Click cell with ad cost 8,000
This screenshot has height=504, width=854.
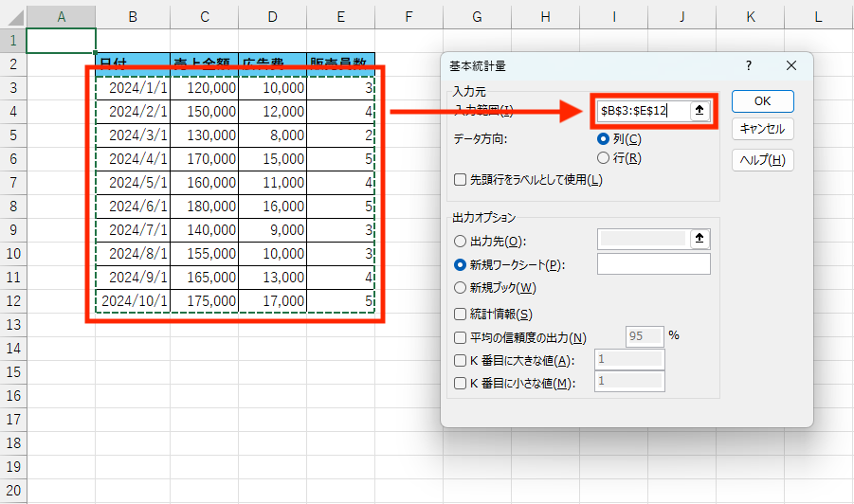point(272,135)
